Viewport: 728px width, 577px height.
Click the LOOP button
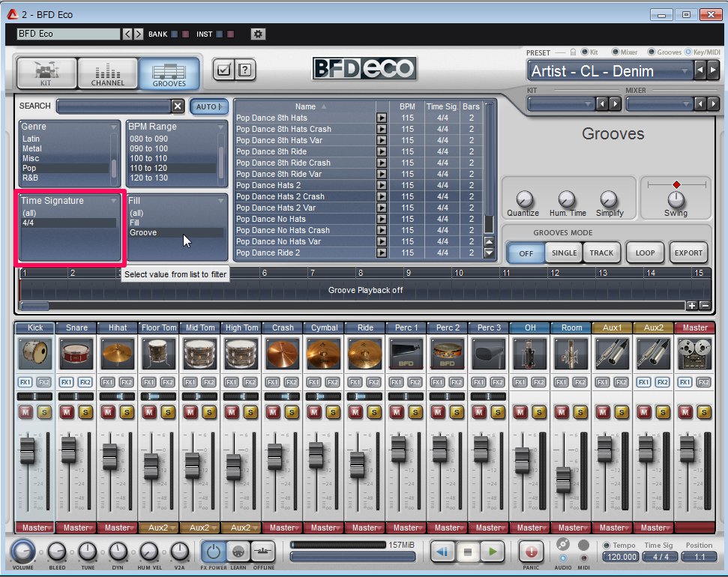pyautogui.click(x=645, y=253)
